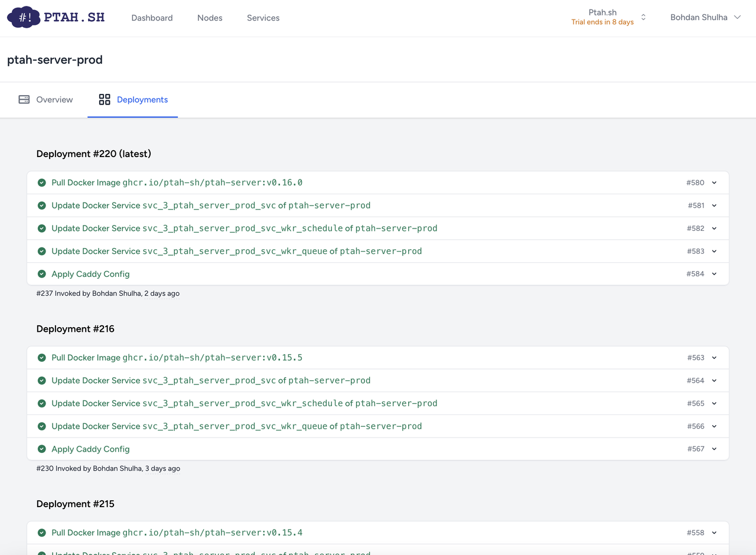Image resolution: width=756 pixels, height=555 pixels.
Task: Click Apply Caddy Config in Deployment #220
Action: coord(378,274)
